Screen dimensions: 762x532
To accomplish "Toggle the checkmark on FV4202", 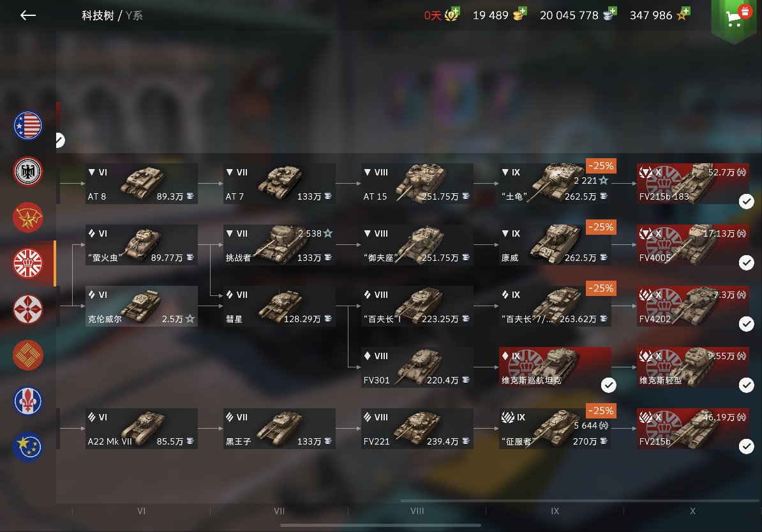I will click(747, 323).
